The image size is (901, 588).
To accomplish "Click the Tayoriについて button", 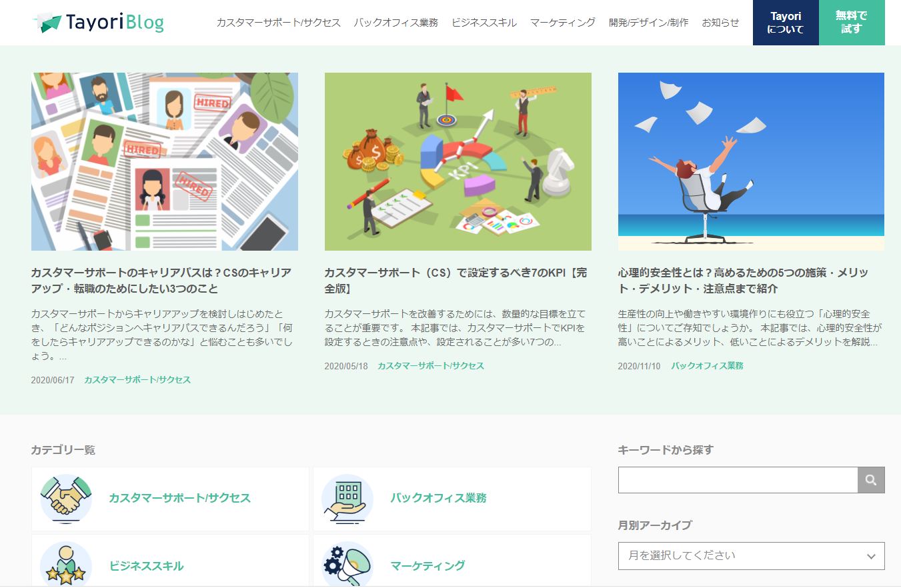I will [786, 23].
